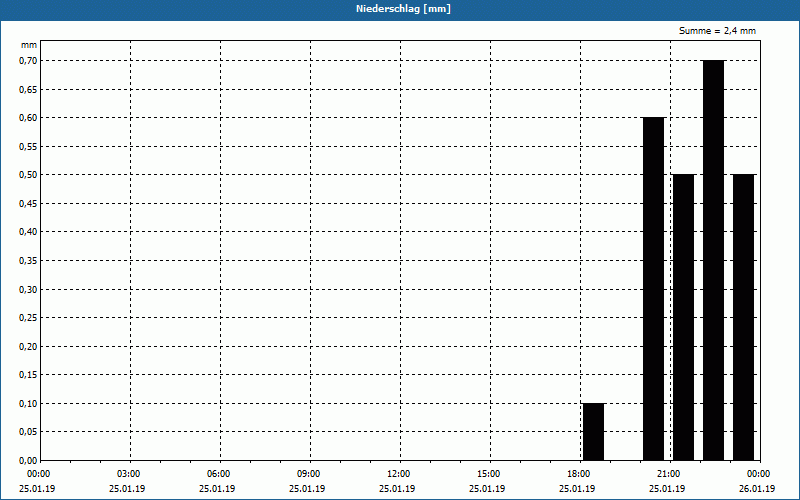Click the 21:00 time axis label

[667, 474]
